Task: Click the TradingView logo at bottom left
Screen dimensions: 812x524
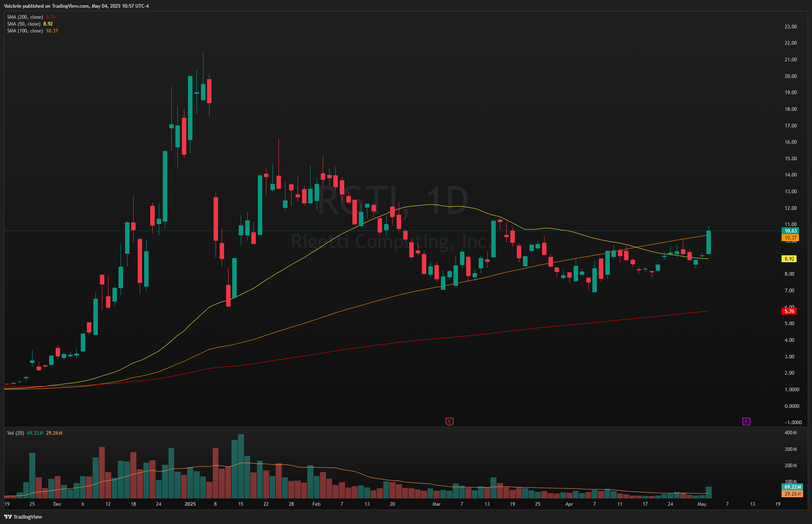Action: point(23,517)
